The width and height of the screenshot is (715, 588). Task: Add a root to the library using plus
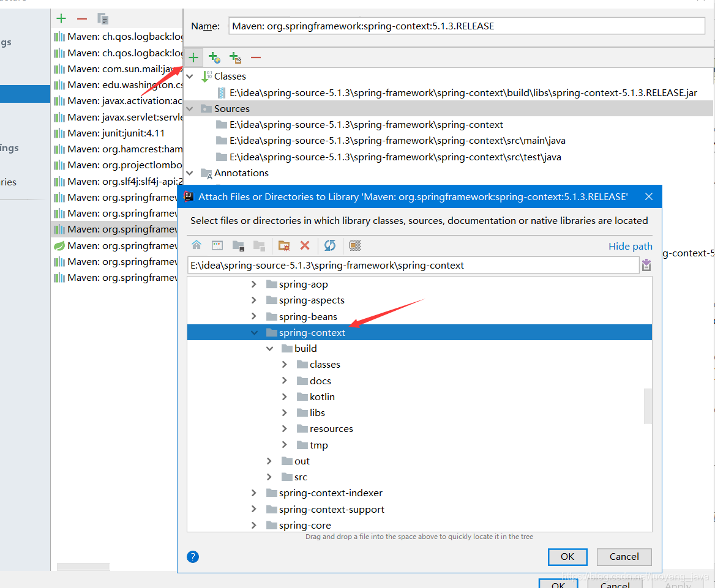pyautogui.click(x=193, y=58)
